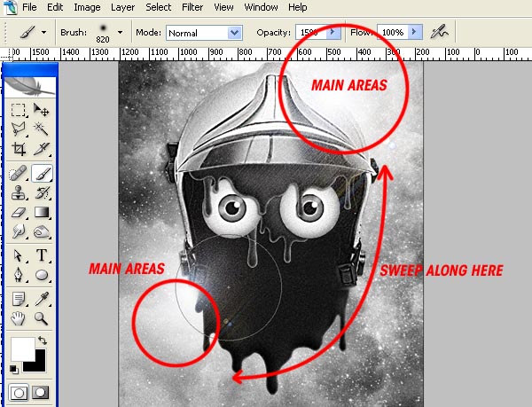Switch to Quick Mask mode
Image resolution: width=532 pixels, height=407 pixels.
point(41,393)
